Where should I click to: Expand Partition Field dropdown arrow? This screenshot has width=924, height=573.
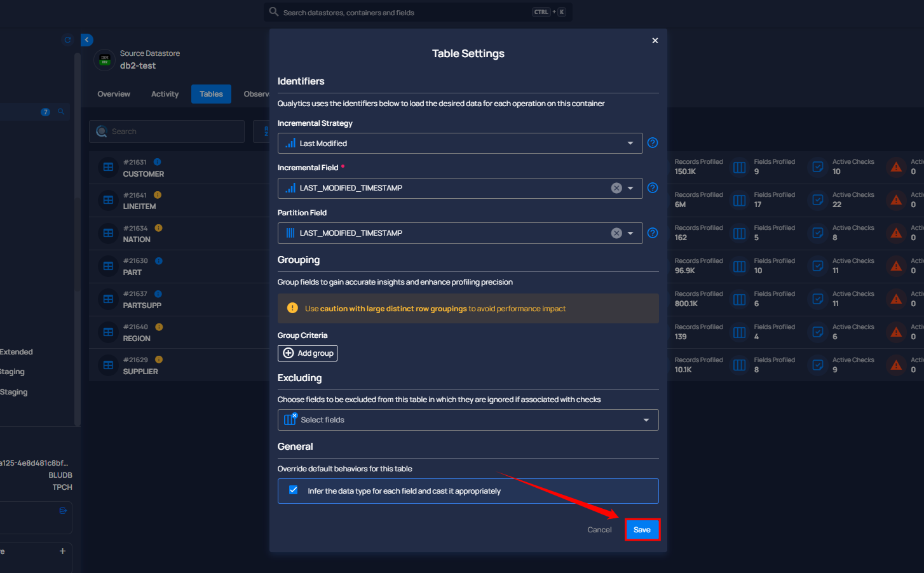pyautogui.click(x=630, y=233)
